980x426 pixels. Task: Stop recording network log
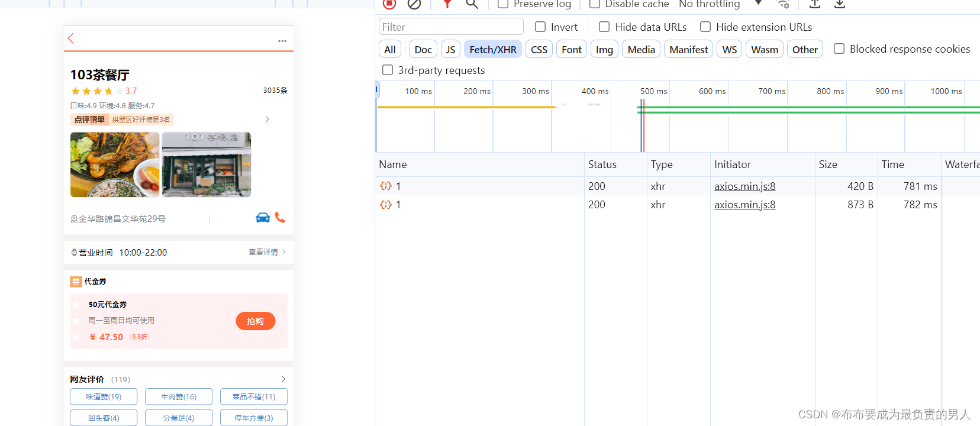(x=389, y=4)
